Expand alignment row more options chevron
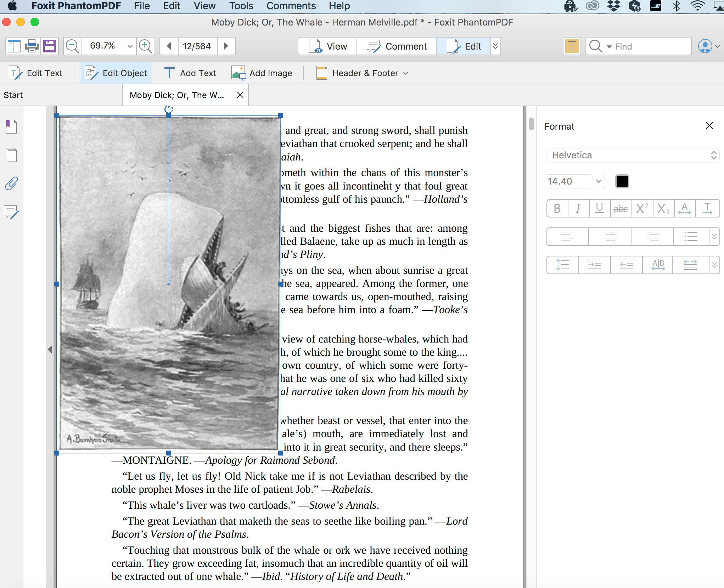Image resolution: width=724 pixels, height=588 pixels. click(714, 237)
